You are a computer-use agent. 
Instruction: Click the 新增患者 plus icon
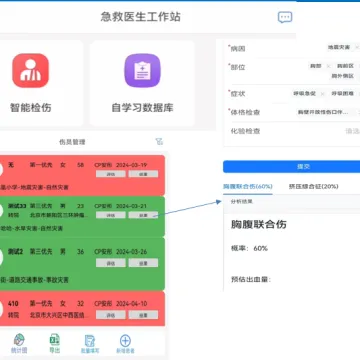point(125,341)
